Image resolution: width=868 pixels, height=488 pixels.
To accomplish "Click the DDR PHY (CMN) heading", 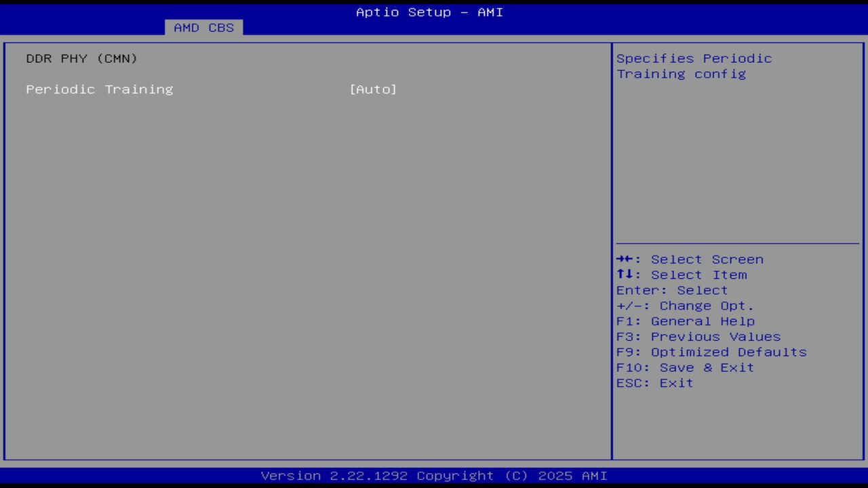I will coord(82,58).
